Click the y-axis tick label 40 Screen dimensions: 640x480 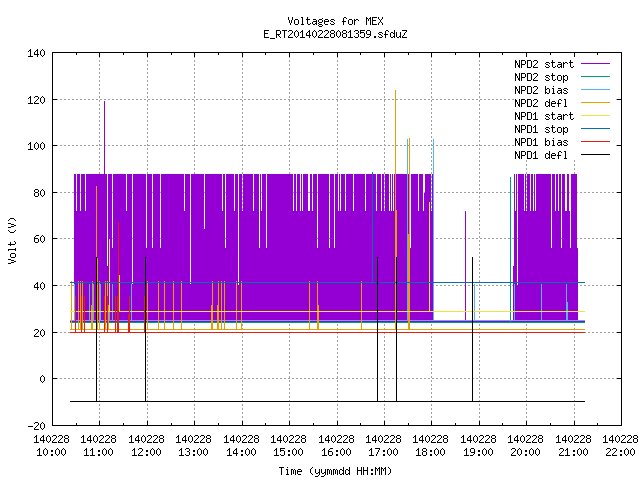pyautogui.click(x=39, y=286)
